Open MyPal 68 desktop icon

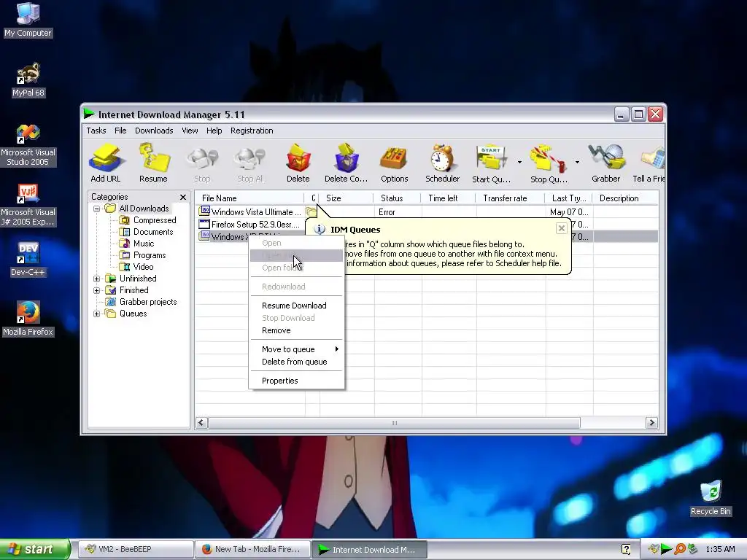[x=28, y=80]
